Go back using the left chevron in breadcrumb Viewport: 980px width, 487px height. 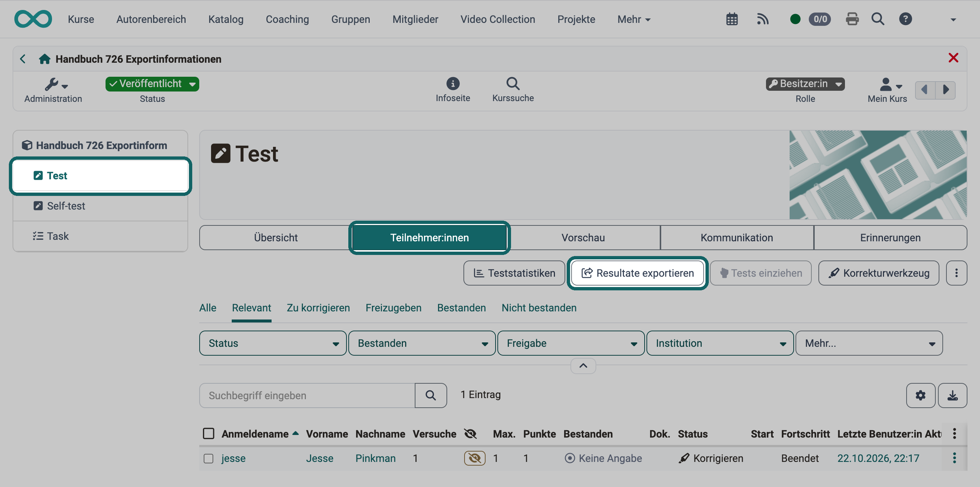(x=23, y=59)
